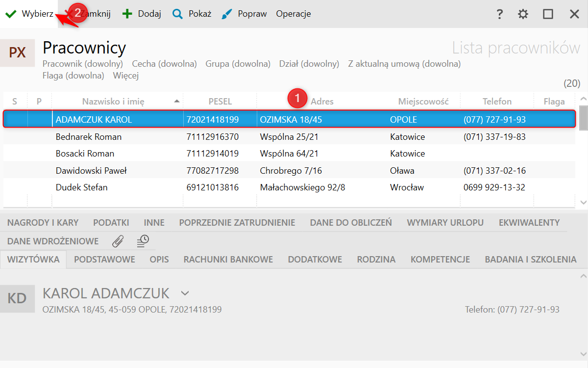The image size is (588, 368).
Task: Open settings gear icon
Action: click(x=523, y=14)
